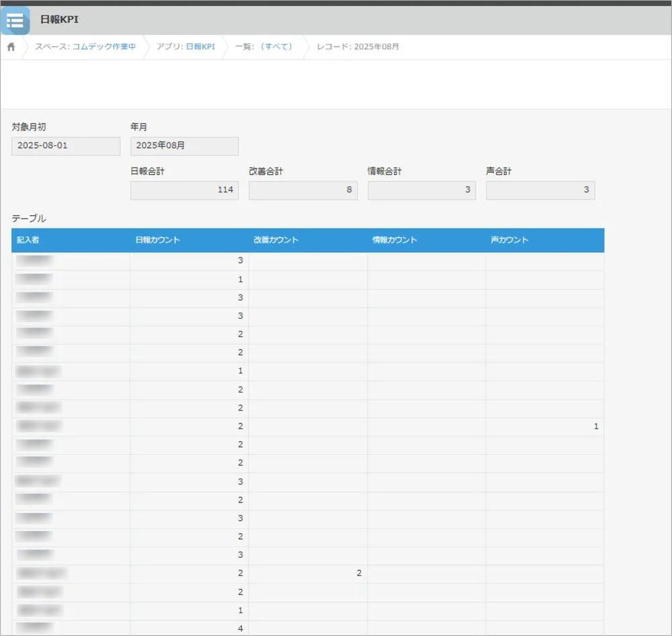Click the 情報合計 total field
Viewport: 672px width, 636px height.
(421, 190)
